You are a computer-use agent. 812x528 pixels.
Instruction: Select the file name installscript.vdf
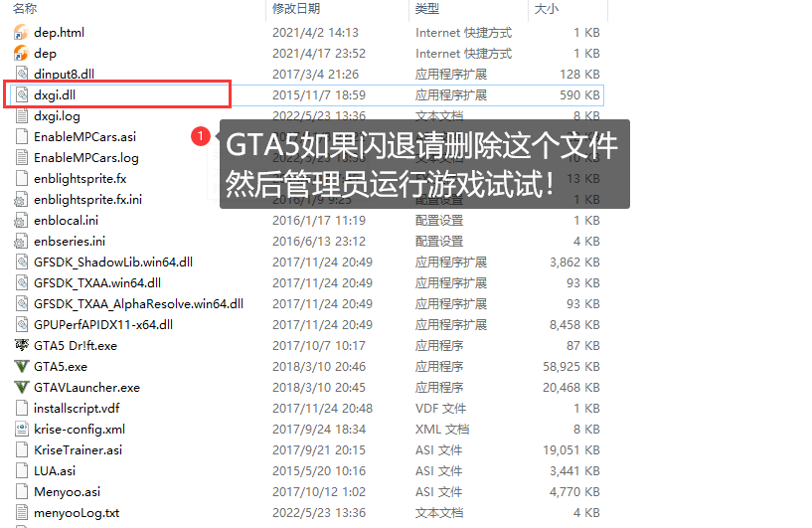(77, 409)
